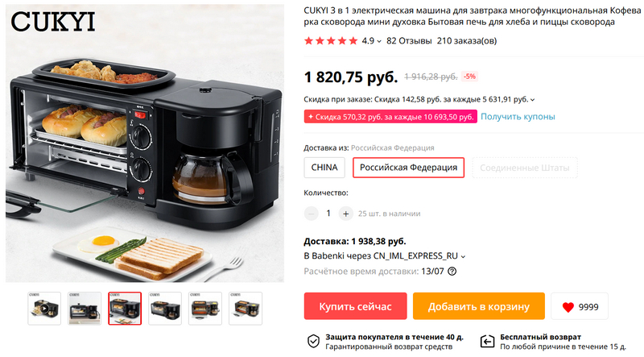Image resolution: width=644 pixels, height=357 pixels.
Task: Click the red star rating icons
Action: [x=331, y=41]
